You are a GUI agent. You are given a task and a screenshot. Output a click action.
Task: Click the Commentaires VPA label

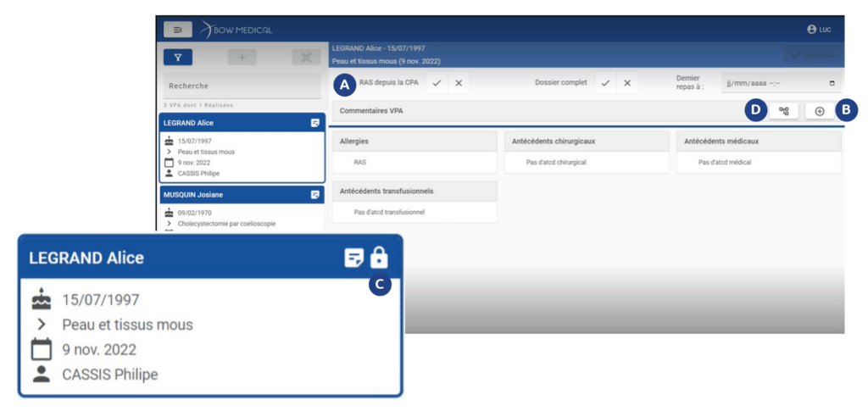(x=371, y=111)
